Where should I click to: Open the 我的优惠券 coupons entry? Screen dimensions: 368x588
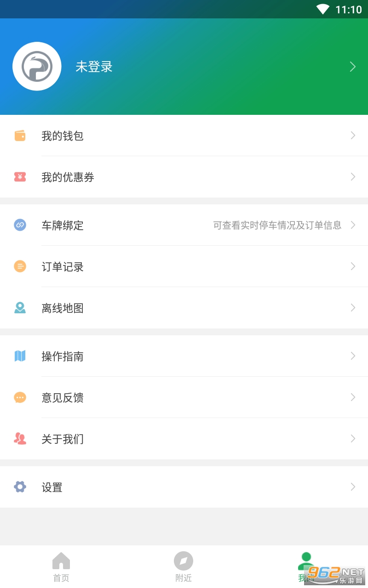click(x=68, y=177)
